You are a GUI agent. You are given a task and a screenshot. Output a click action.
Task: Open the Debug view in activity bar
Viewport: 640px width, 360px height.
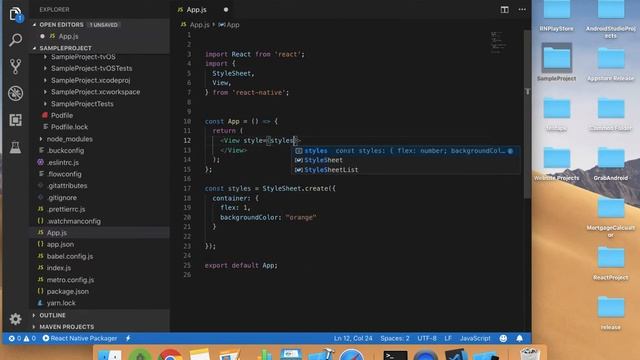tap(16, 93)
